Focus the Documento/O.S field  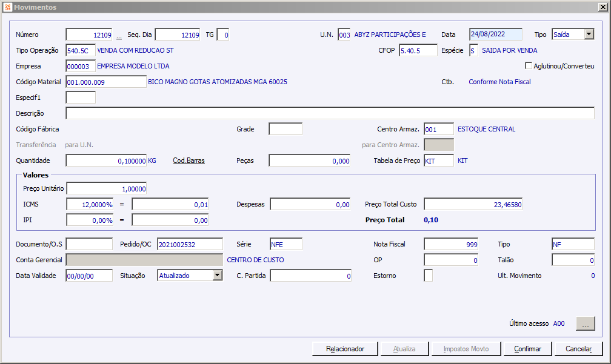point(89,244)
